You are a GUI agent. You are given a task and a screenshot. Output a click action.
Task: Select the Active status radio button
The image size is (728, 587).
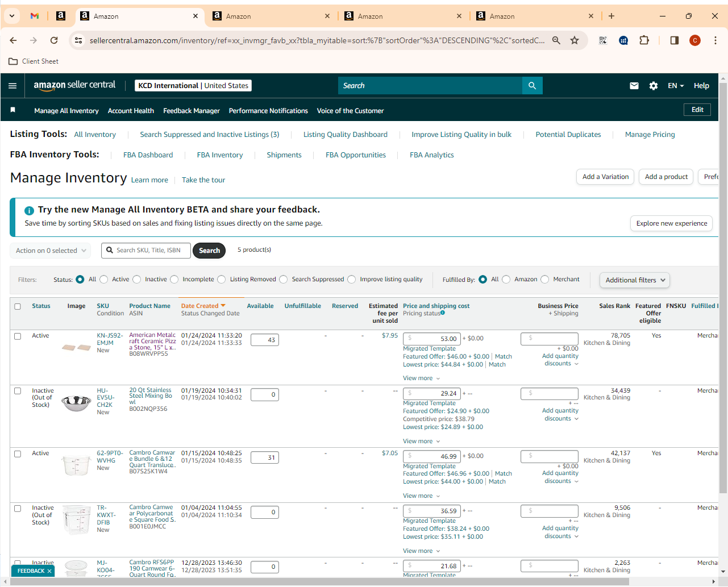pos(103,280)
